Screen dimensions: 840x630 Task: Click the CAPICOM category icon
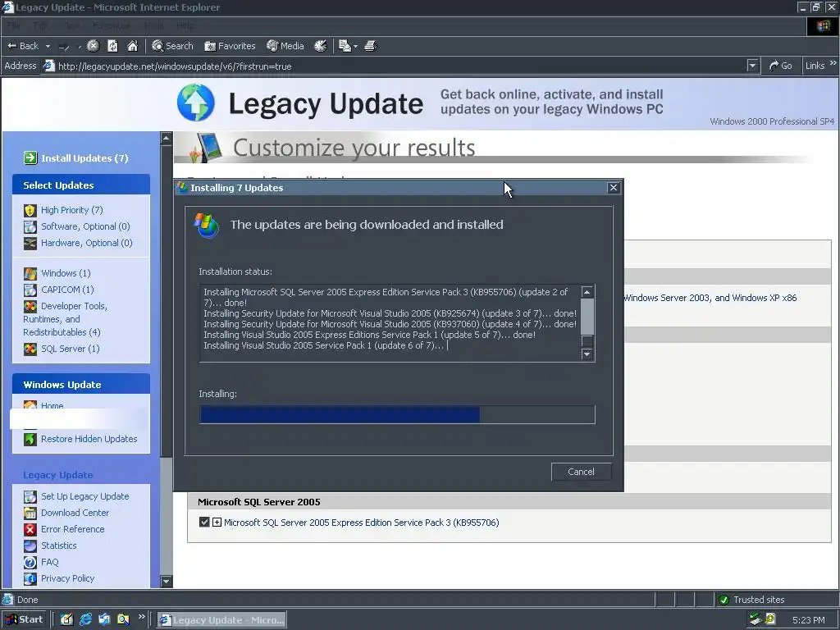(x=30, y=290)
